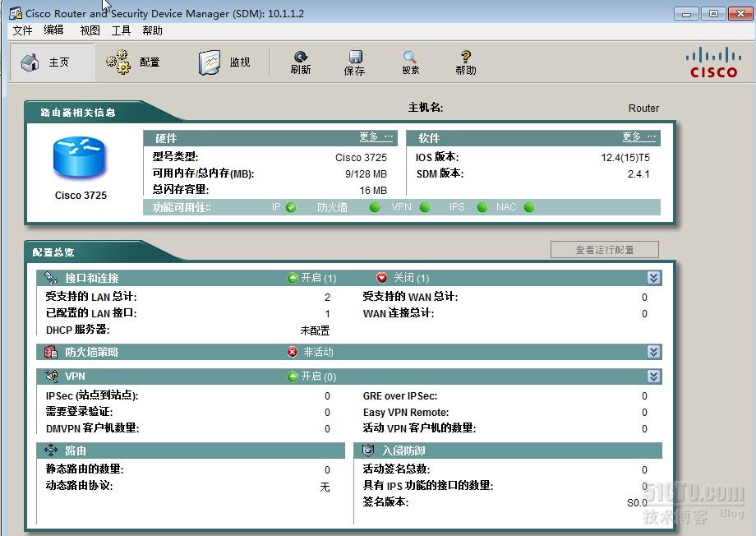Image resolution: width=756 pixels, height=536 pixels.
Task: Click the SDM app icon in title bar
Action: [16, 13]
